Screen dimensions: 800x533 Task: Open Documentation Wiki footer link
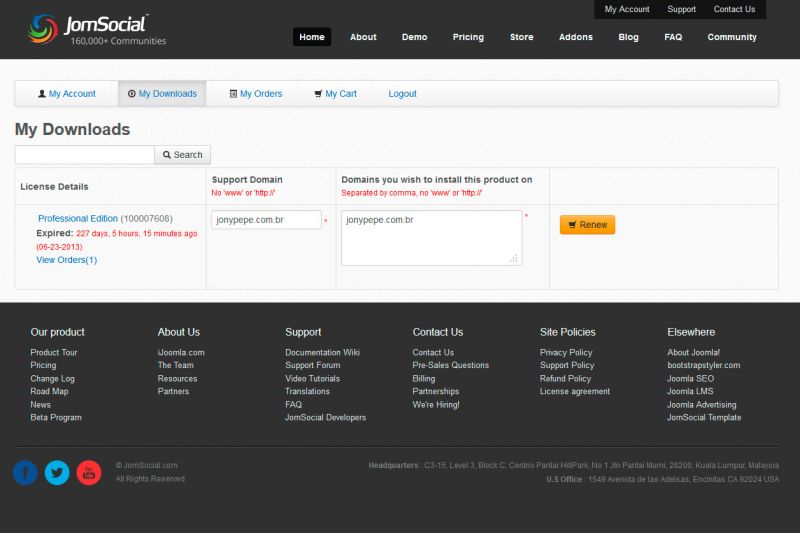click(x=322, y=352)
